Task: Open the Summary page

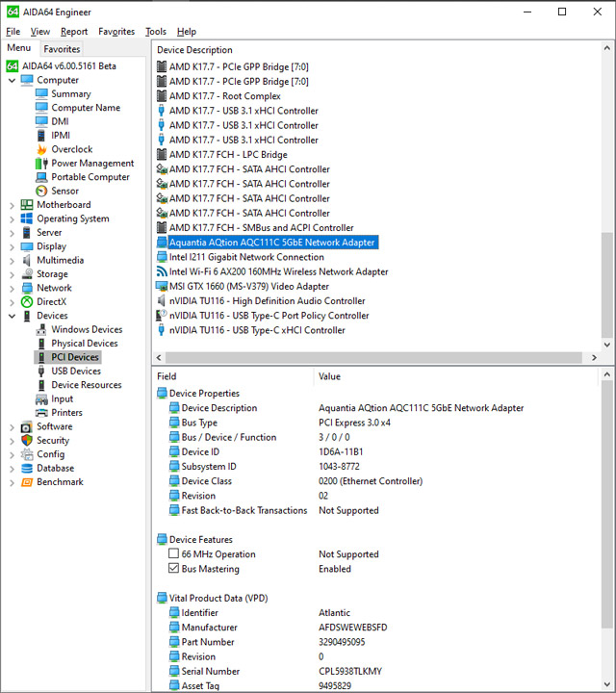Action: click(x=70, y=93)
